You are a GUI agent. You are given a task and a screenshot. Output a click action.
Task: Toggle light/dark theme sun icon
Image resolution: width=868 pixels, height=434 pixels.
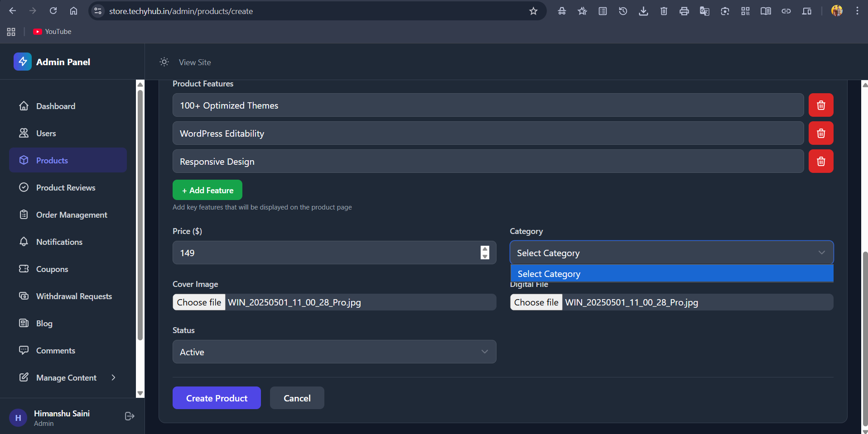click(x=164, y=62)
